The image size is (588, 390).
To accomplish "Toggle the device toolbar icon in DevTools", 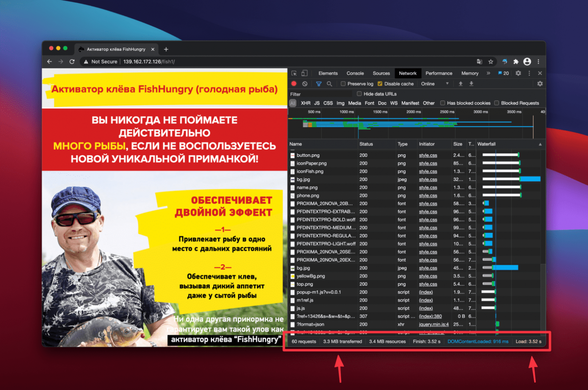I will [x=304, y=73].
